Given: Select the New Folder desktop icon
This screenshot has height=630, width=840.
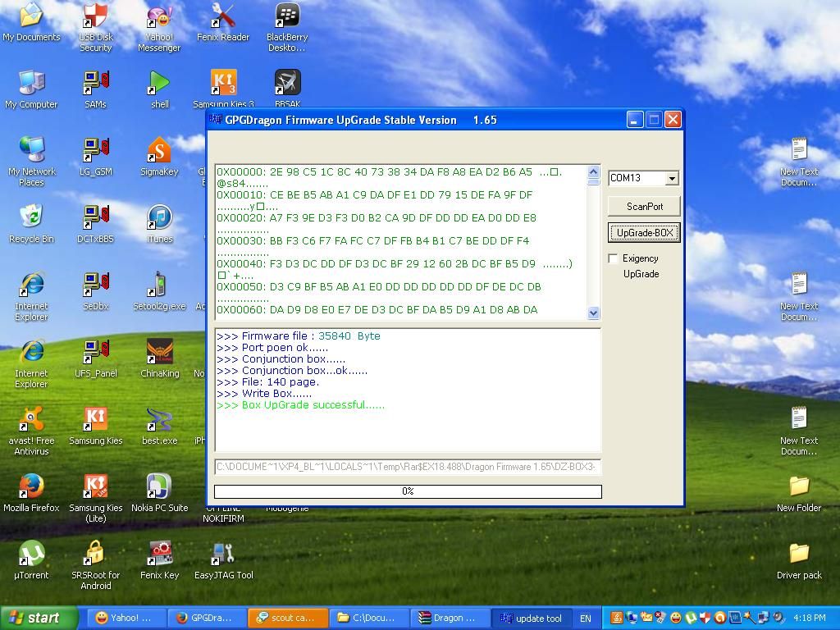Looking at the screenshot, I should pyautogui.click(x=799, y=493).
